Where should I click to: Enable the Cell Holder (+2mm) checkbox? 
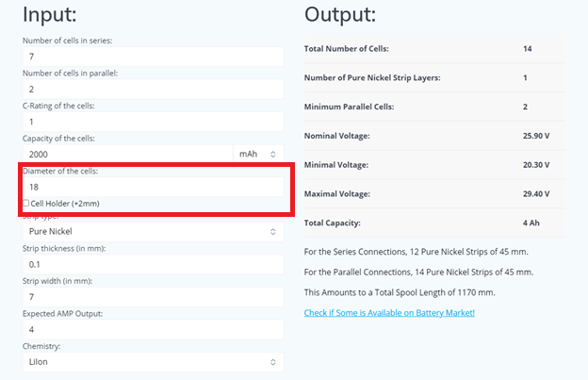point(25,204)
